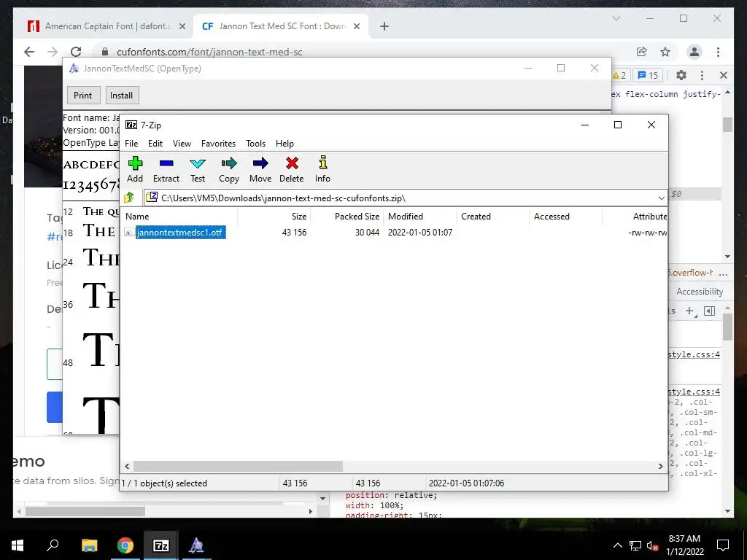The image size is (747, 560).
Task: Open the Edit menu in 7-Zip
Action: point(155,144)
